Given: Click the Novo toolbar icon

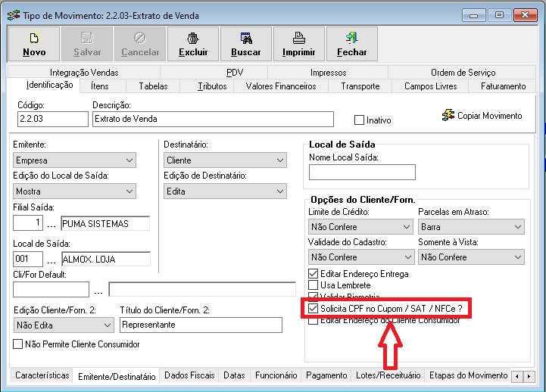Looking at the screenshot, I should [34, 38].
